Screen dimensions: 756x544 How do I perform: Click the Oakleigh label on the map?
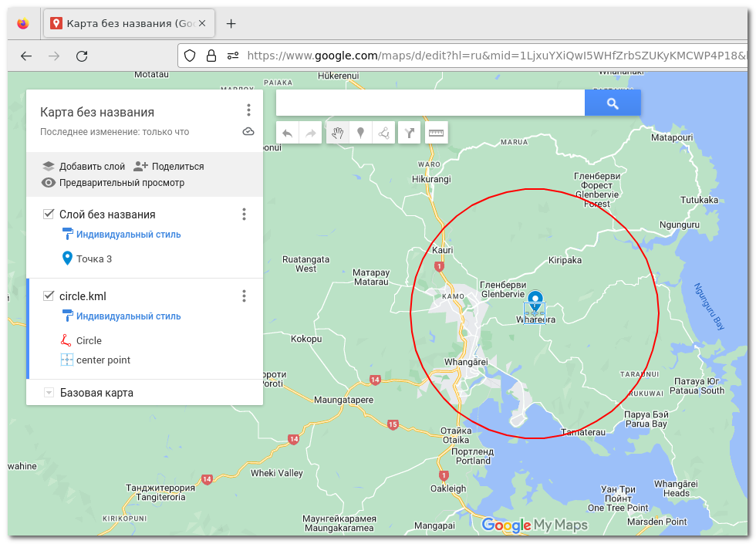(448, 488)
